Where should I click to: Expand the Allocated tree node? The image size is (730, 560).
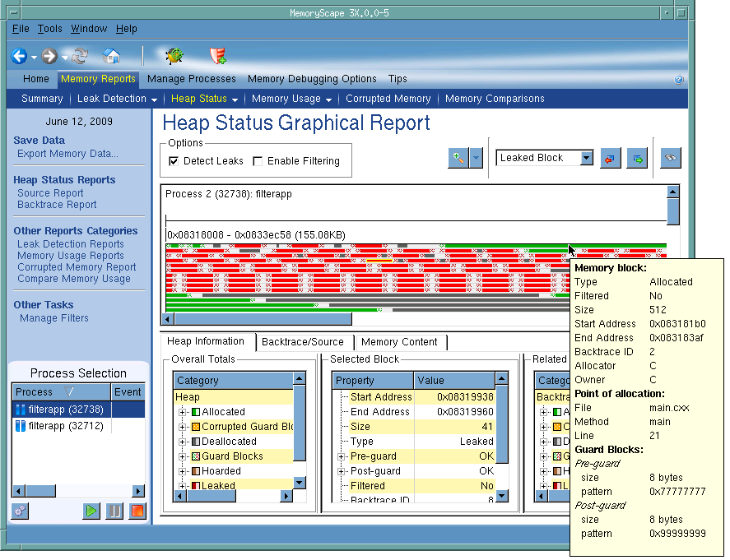coord(183,412)
